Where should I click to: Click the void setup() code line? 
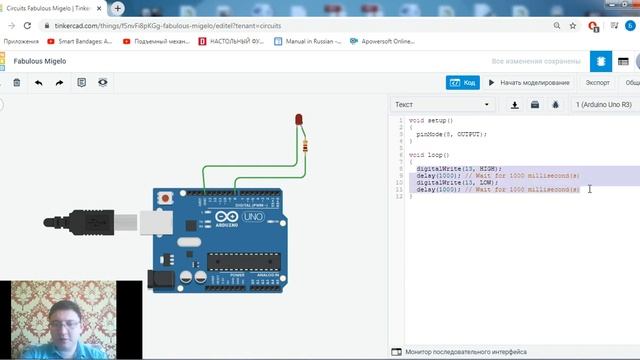pyautogui.click(x=431, y=120)
